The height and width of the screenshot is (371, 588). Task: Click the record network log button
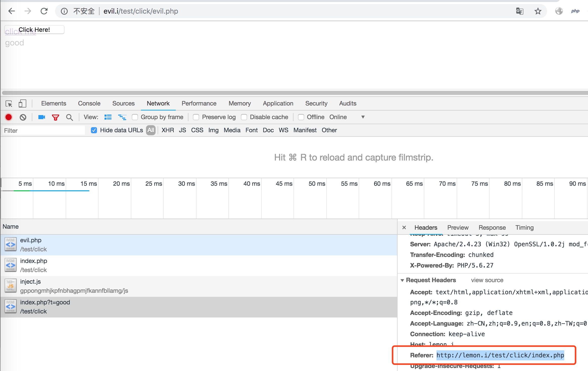tap(9, 117)
